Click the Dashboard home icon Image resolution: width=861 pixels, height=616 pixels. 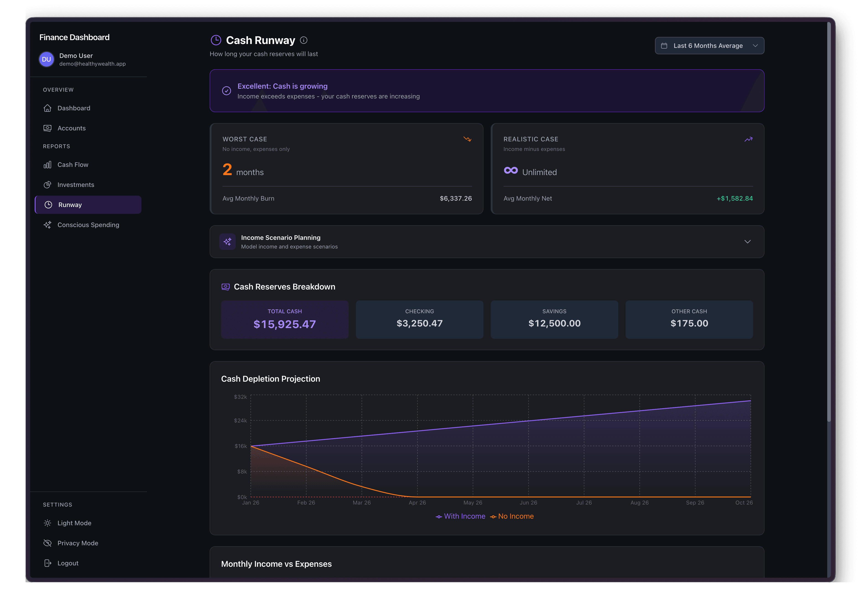[47, 108]
